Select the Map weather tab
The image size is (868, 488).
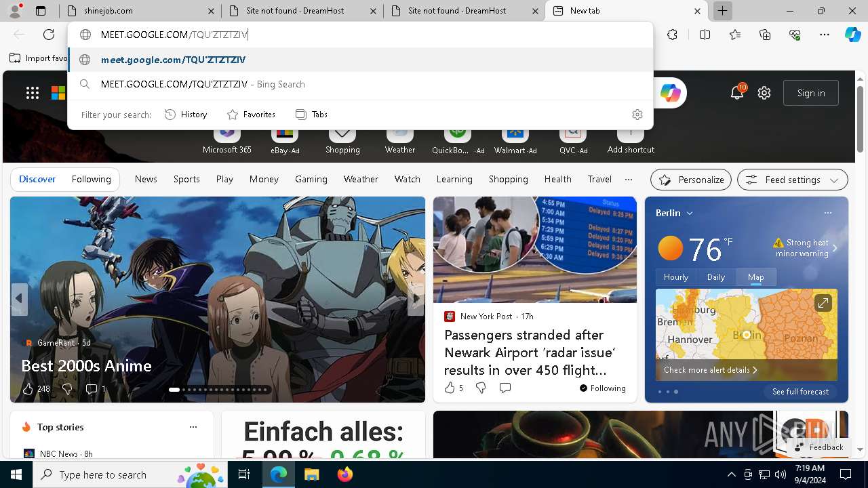coord(755,277)
